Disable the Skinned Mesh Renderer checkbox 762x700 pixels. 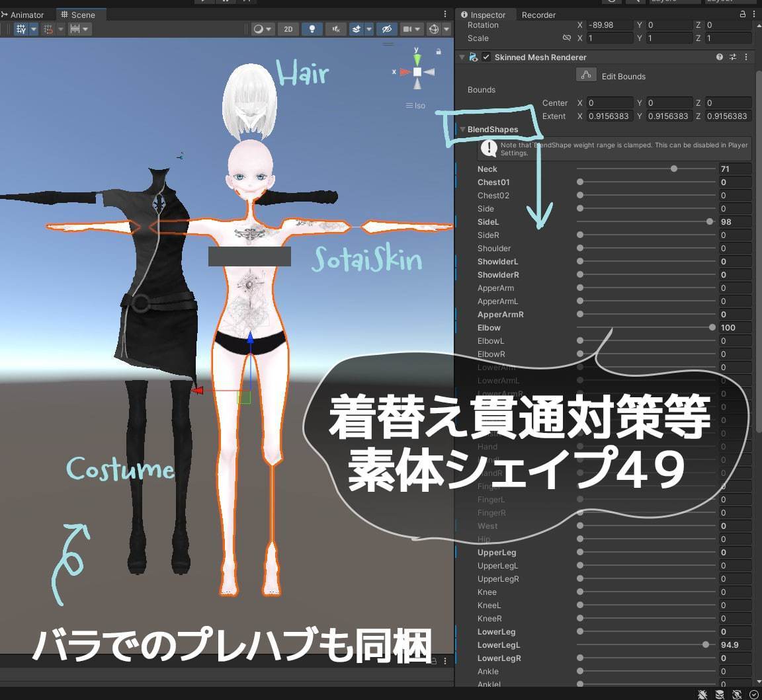click(x=486, y=57)
